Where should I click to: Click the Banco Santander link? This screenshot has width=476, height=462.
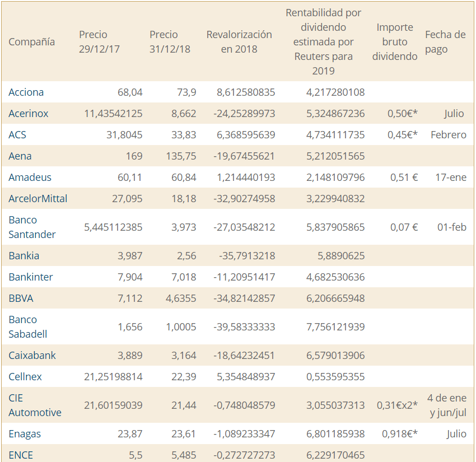32,227
